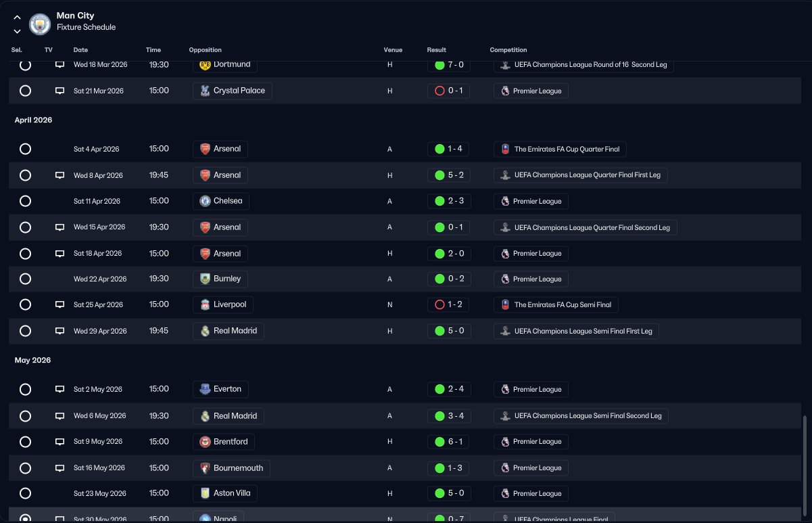This screenshot has width=812, height=523.
Task: Click the Brentford crest icon
Action: (205, 442)
